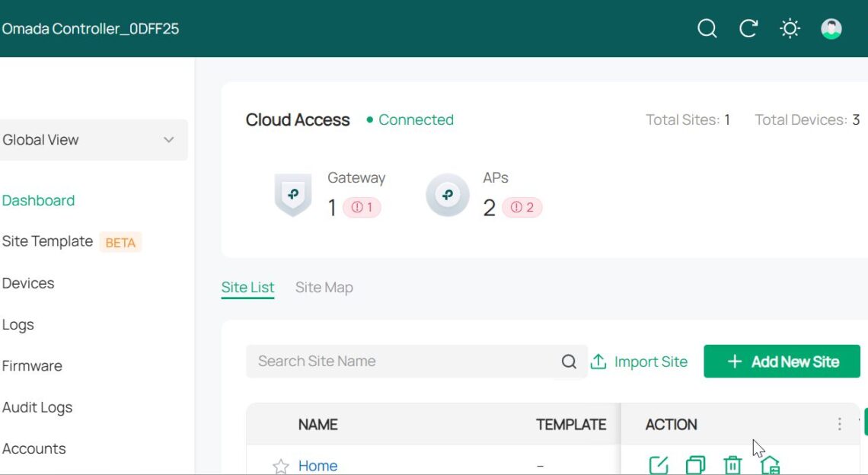Click the APs alert badge showing 2

click(524, 207)
